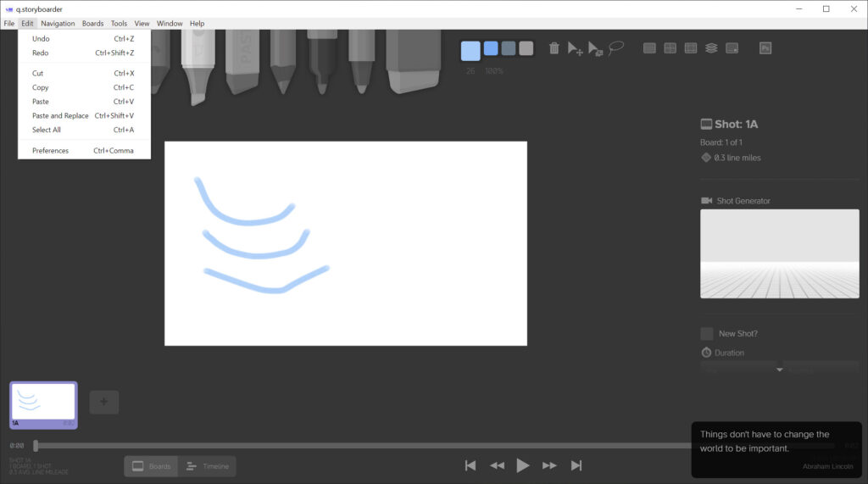Screen dimensions: 868x484
Task: Choose the medium blue palette swatch
Action: pos(491,48)
